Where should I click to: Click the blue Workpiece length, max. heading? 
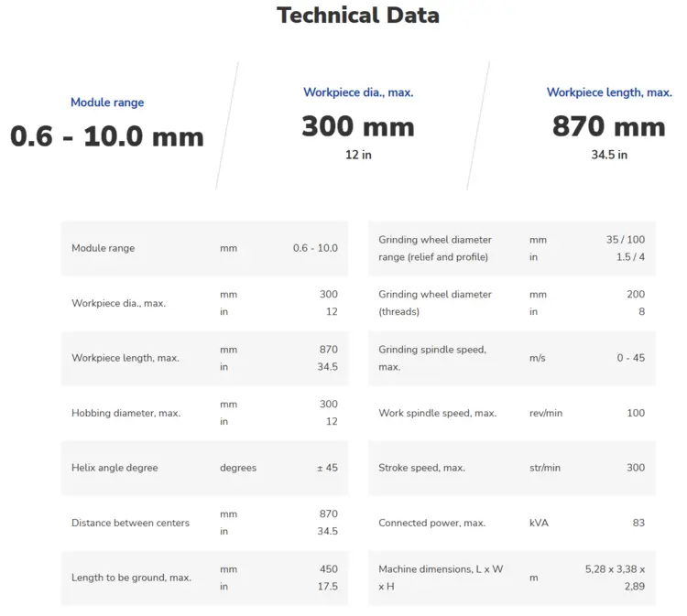(609, 92)
